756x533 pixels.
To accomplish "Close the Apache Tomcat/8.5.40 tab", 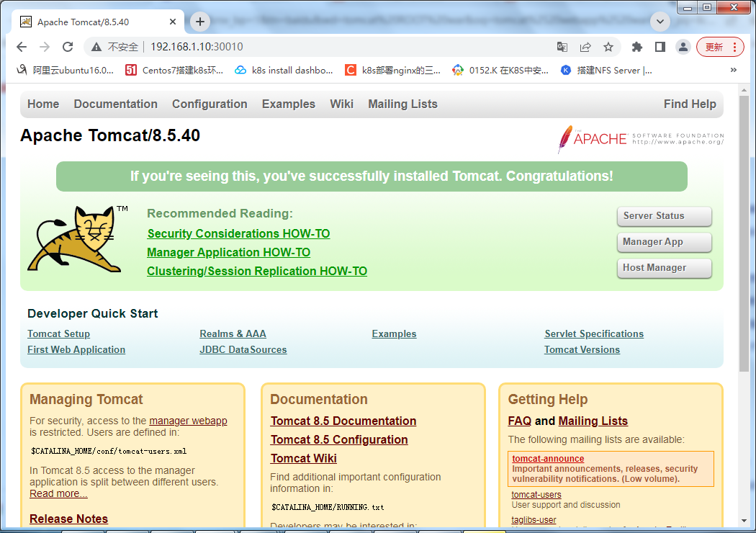I will click(173, 22).
